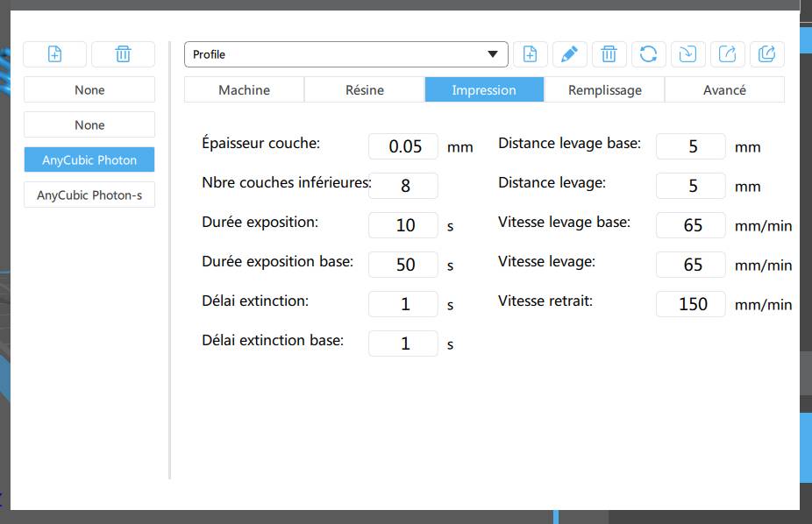Click the Nbre couches inférieures field
812x524 pixels.
pos(403,186)
